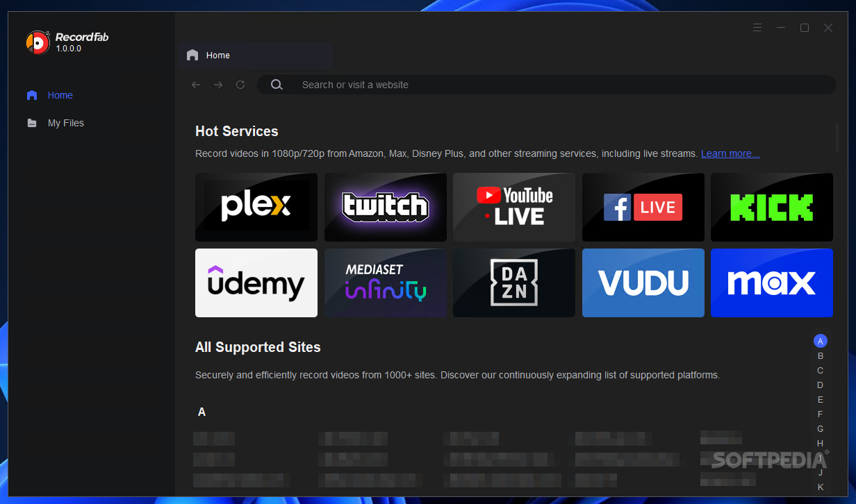Screen dimensions: 856x504
Task: Open the Udemy service tile
Action: click(256, 283)
